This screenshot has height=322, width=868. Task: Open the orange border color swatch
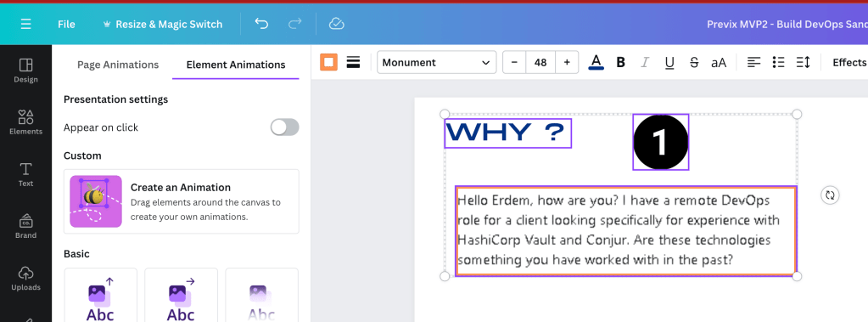[x=329, y=62]
